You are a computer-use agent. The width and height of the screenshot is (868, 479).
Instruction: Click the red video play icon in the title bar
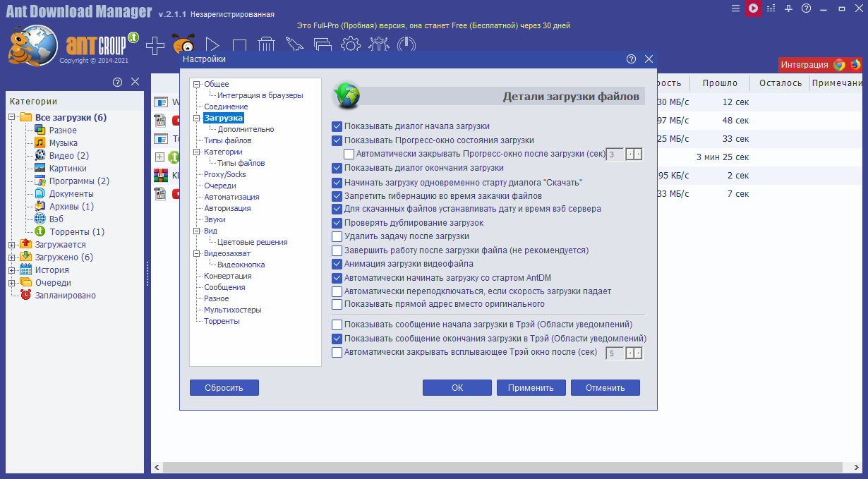[754, 8]
